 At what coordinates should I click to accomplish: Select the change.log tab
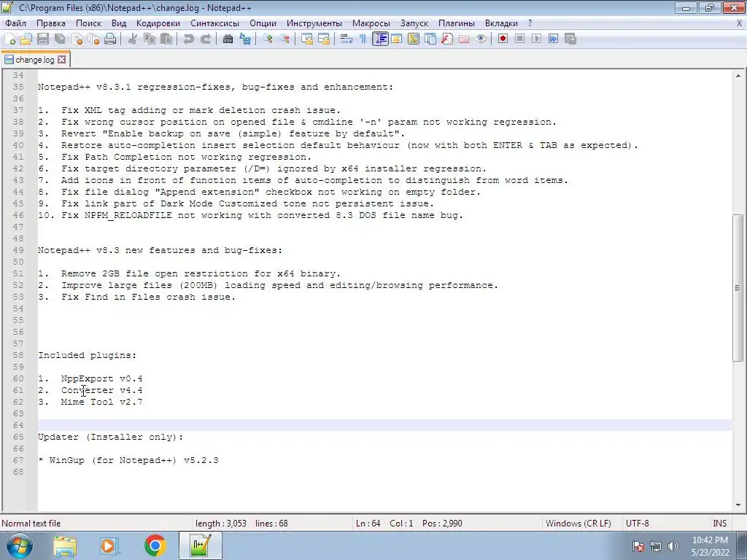pos(34,60)
